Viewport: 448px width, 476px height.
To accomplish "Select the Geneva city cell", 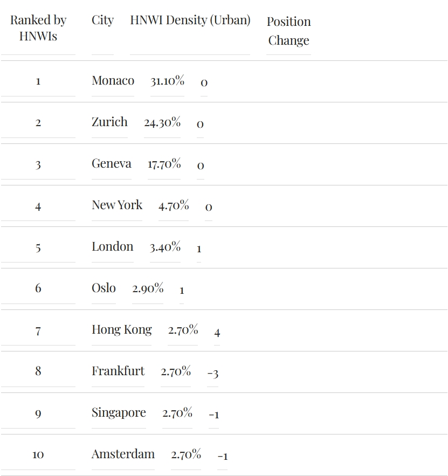I will click(x=111, y=164).
